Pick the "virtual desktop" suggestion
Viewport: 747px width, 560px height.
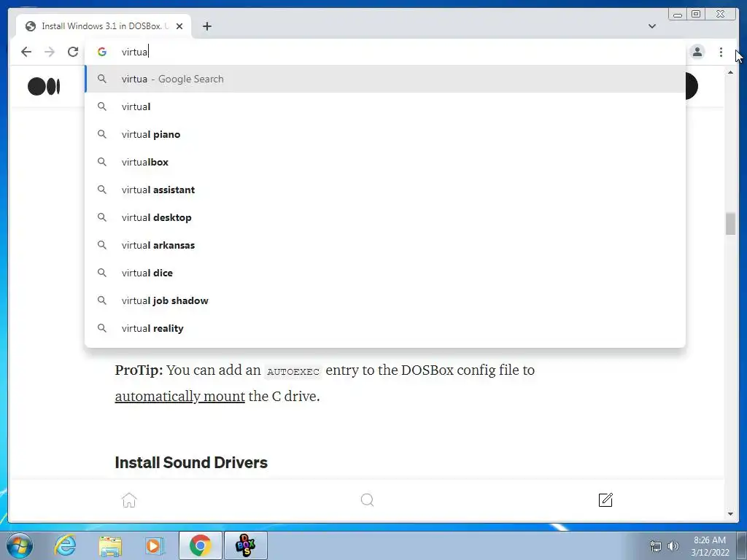(x=385, y=217)
